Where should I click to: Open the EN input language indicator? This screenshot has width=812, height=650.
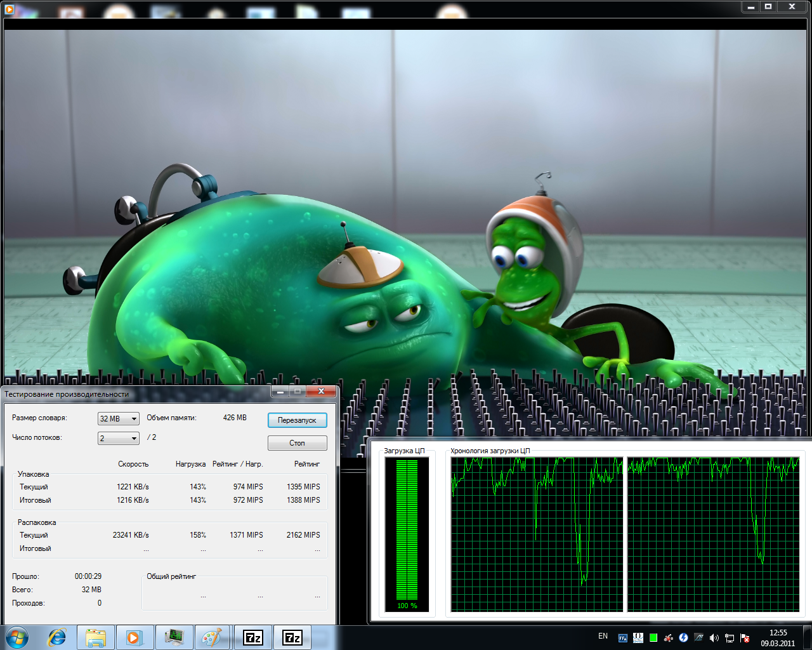tap(603, 636)
